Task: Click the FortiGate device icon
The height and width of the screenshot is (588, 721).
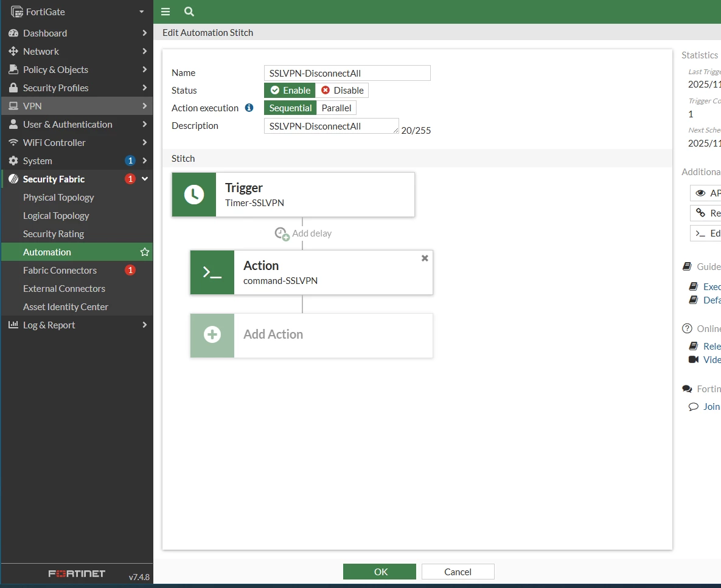Action: point(16,12)
